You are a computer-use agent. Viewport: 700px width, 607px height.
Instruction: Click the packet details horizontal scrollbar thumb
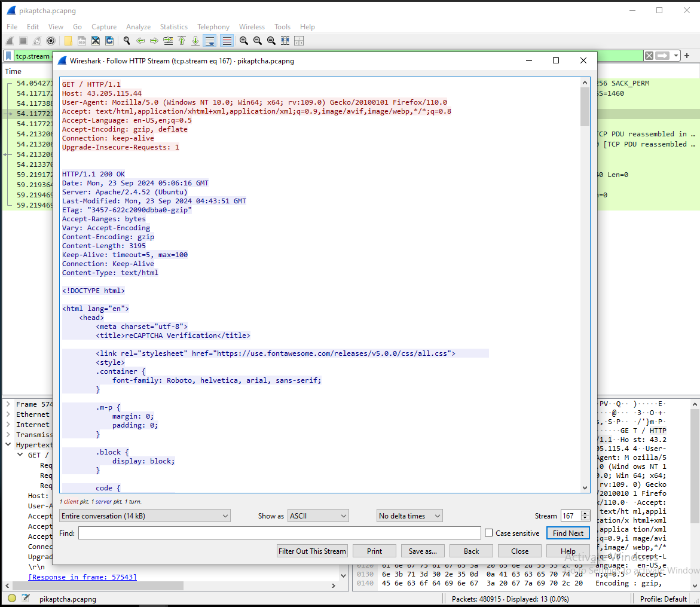(98, 585)
